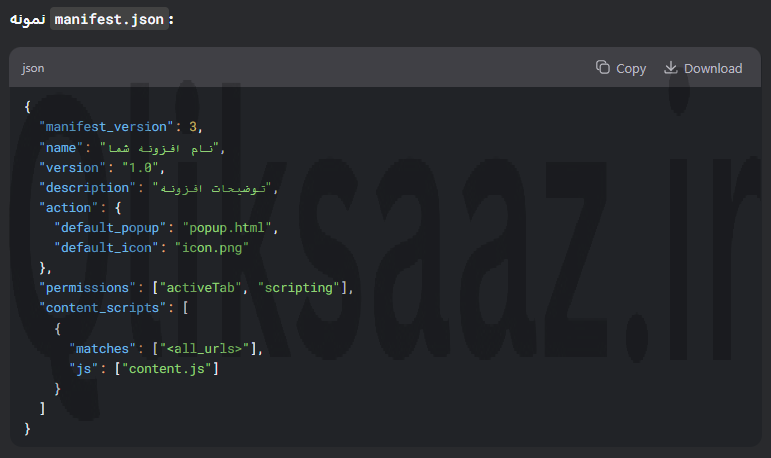The height and width of the screenshot is (458, 771).
Task: Click the manifest.json inline code heading
Action: tap(109, 19)
